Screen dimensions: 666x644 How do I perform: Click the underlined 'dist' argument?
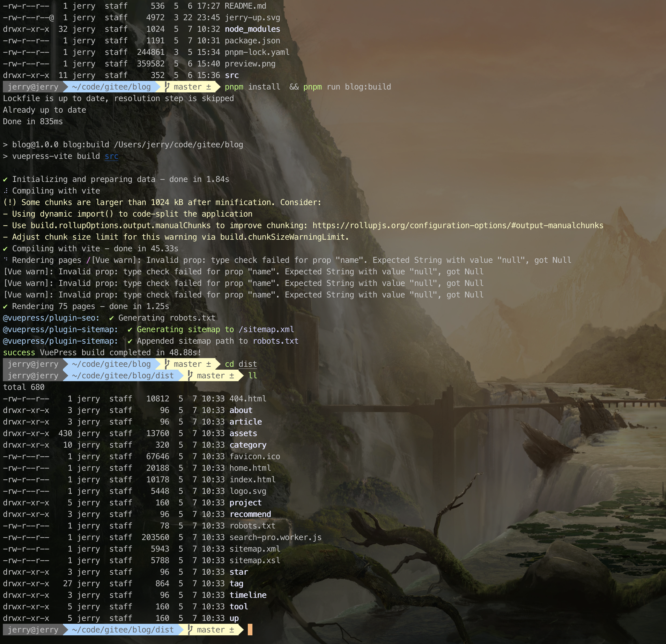[x=248, y=364]
